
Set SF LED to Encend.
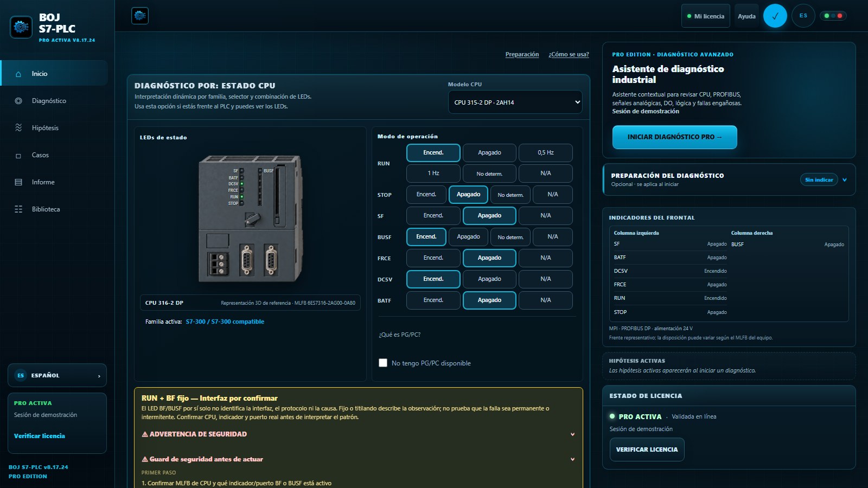click(x=433, y=216)
